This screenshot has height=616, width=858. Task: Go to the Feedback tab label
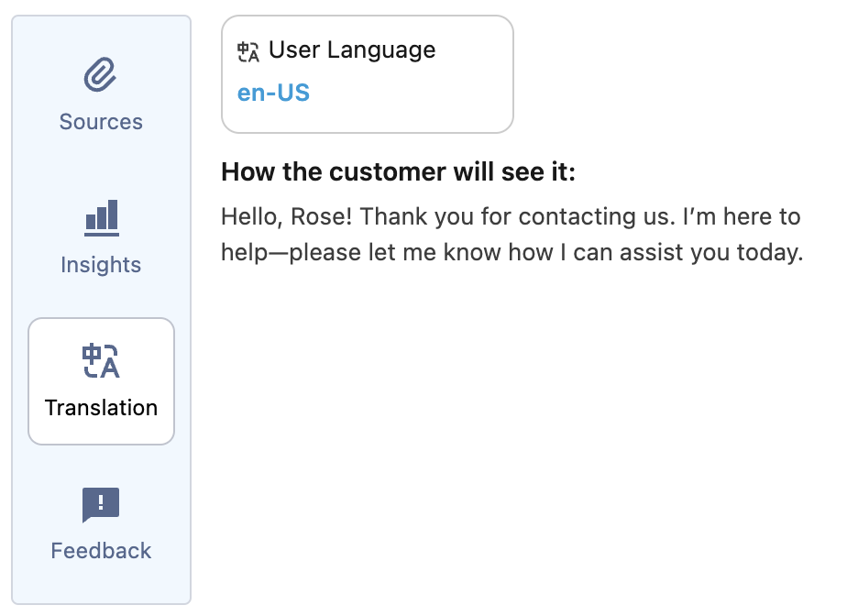(x=101, y=551)
